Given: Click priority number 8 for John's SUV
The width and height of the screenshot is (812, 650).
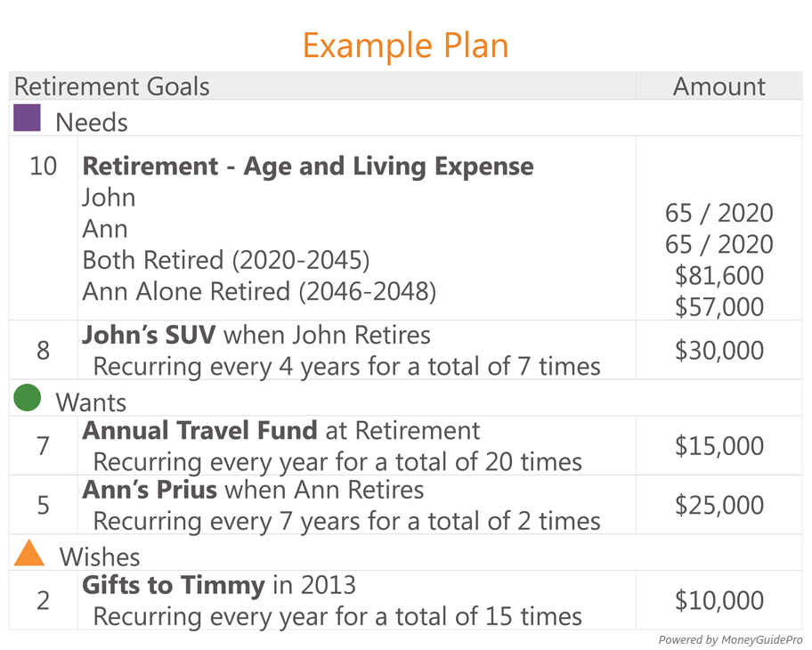Looking at the screenshot, I should coord(43,351).
